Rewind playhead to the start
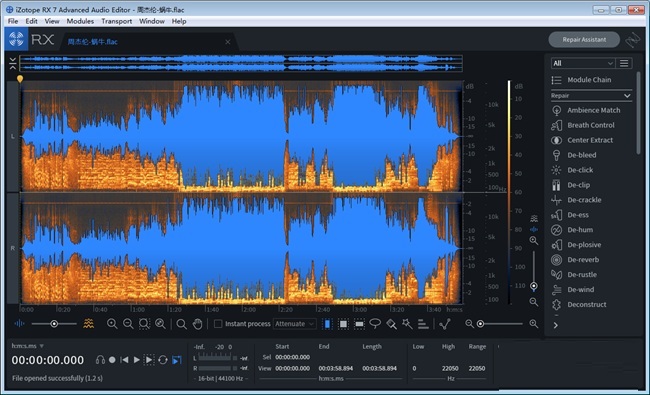 click(x=124, y=360)
